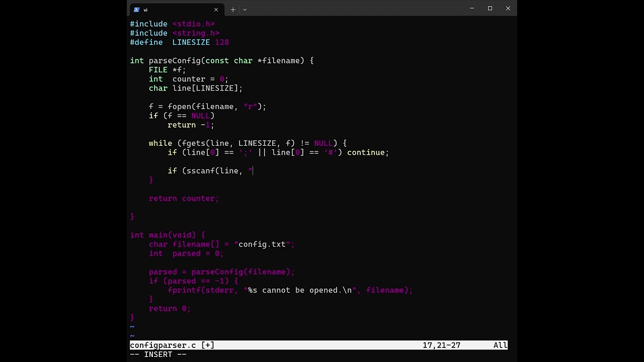Viewport: 644px width, 362px height.
Task: Click the 'continue;' keyword
Action: tap(368, 152)
